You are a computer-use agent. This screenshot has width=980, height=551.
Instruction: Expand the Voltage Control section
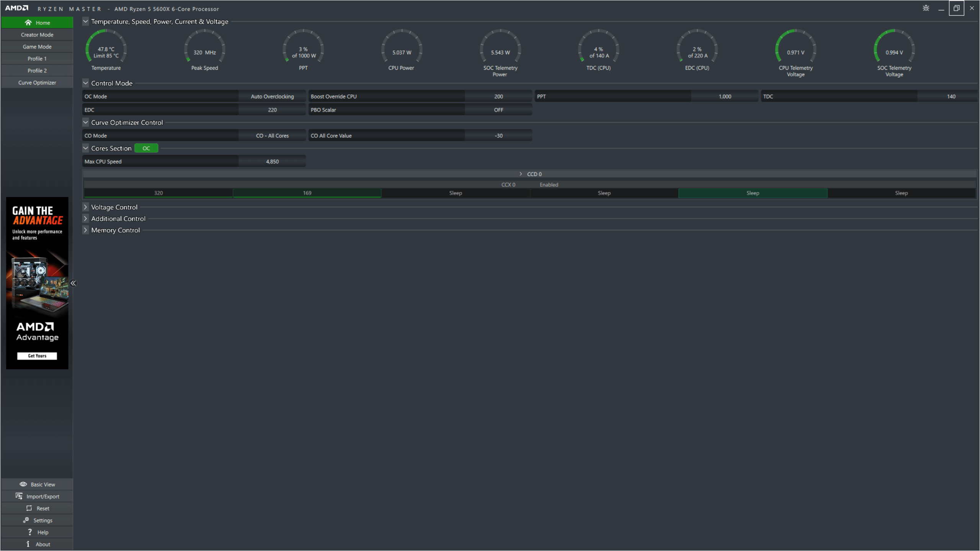pos(85,207)
